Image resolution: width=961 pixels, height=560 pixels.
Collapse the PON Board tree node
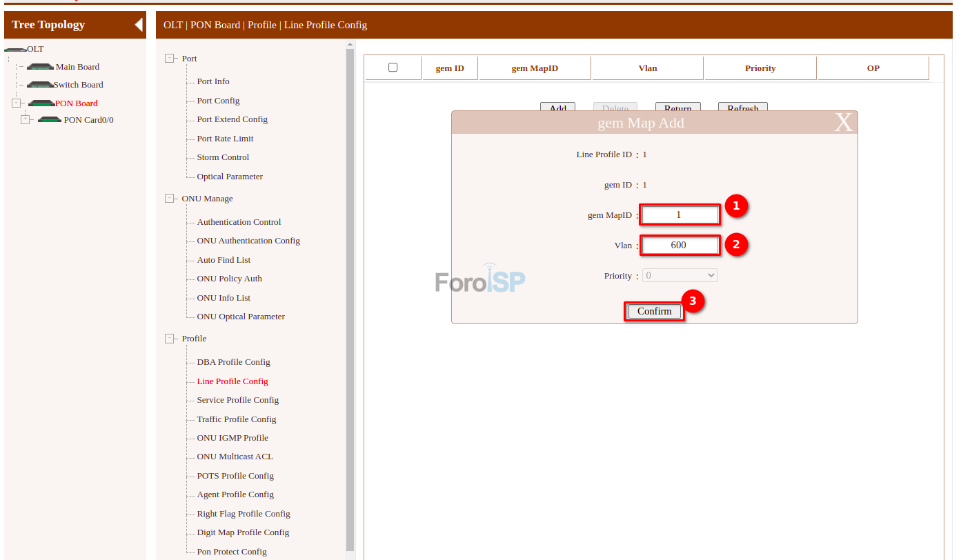coord(16,103)
